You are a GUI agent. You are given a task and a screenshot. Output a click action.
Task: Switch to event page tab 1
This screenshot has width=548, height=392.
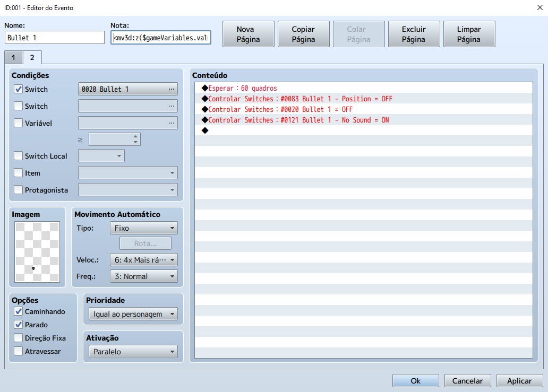[14, 58]
